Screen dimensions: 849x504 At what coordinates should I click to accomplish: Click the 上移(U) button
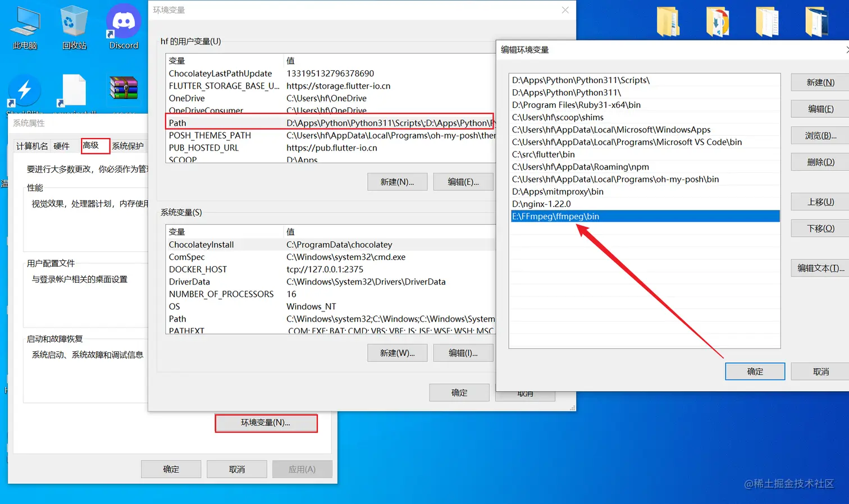coord(820,202)
